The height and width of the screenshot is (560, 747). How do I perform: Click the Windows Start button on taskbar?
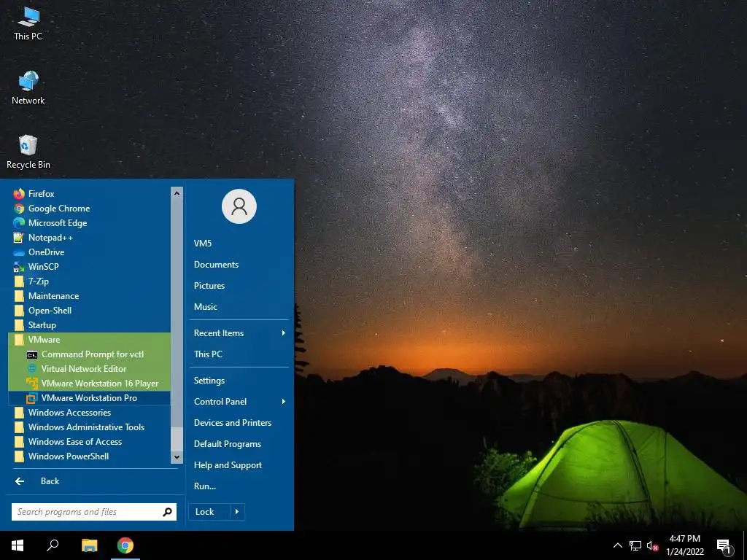18,545
